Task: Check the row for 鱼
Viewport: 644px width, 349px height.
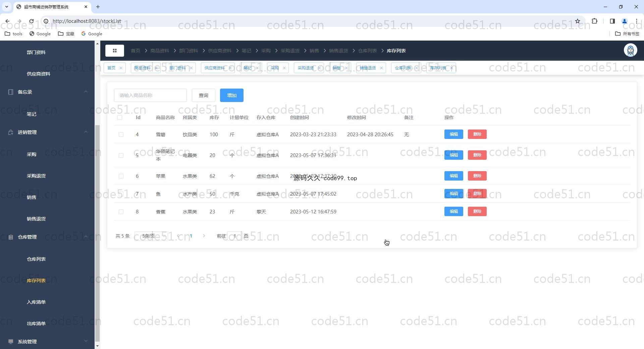Action: [x=121, y=194]
